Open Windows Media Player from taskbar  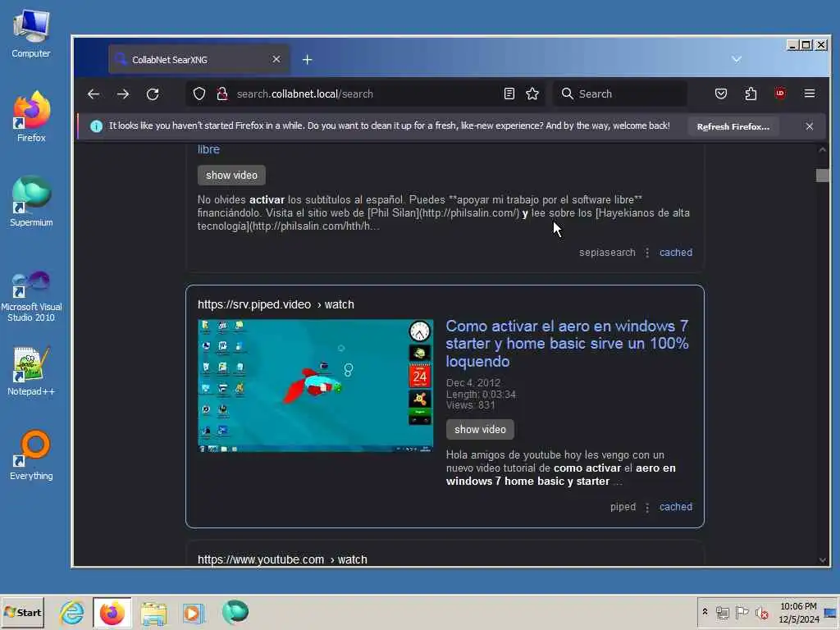pyautogui.click(x=194, y=612)
